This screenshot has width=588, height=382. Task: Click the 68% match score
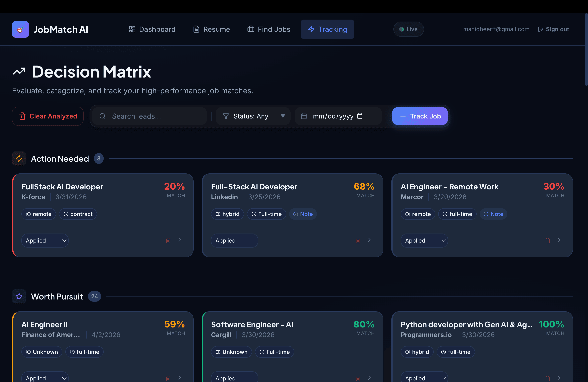point(364,187)
